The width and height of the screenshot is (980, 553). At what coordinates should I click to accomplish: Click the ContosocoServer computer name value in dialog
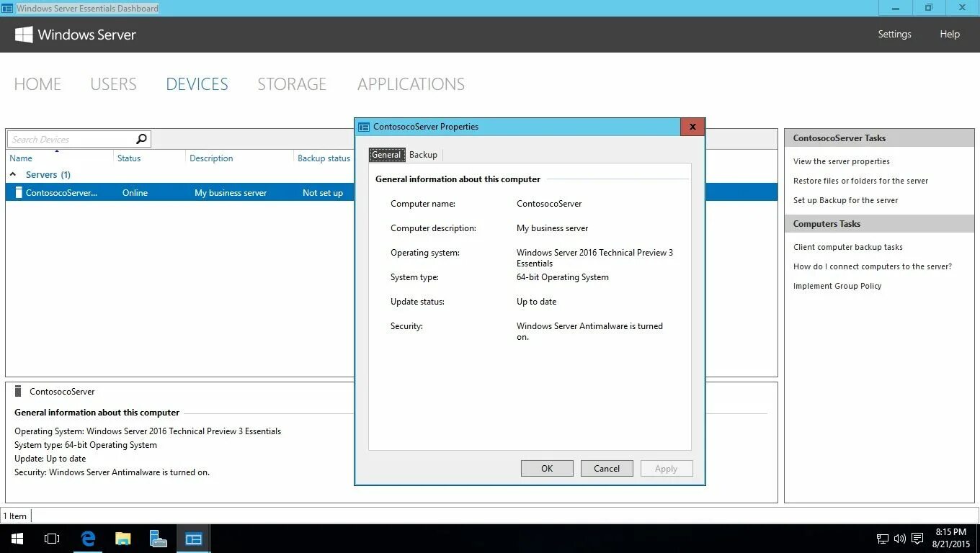pyautogui.click(x=549, y=204)
